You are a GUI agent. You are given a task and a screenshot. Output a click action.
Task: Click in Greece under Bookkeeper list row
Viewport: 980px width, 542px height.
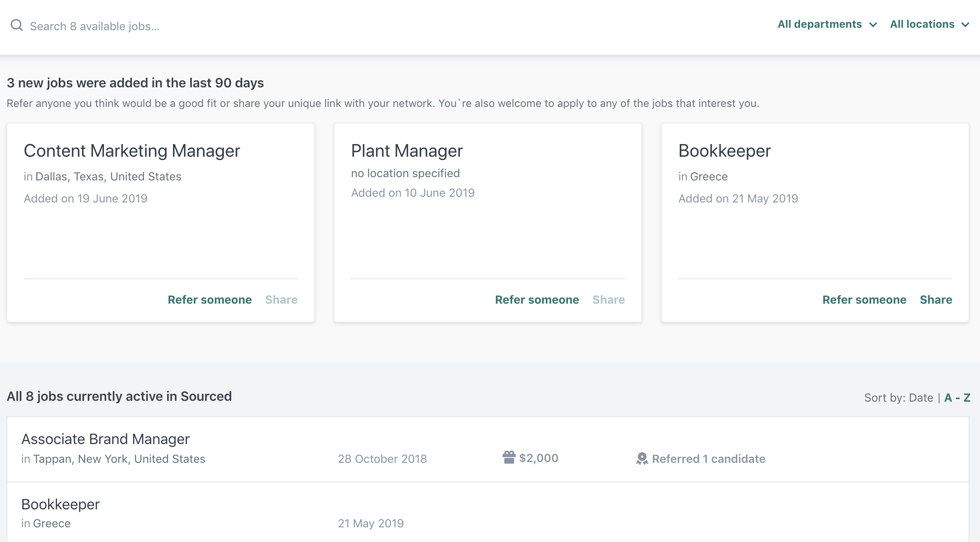46,523
